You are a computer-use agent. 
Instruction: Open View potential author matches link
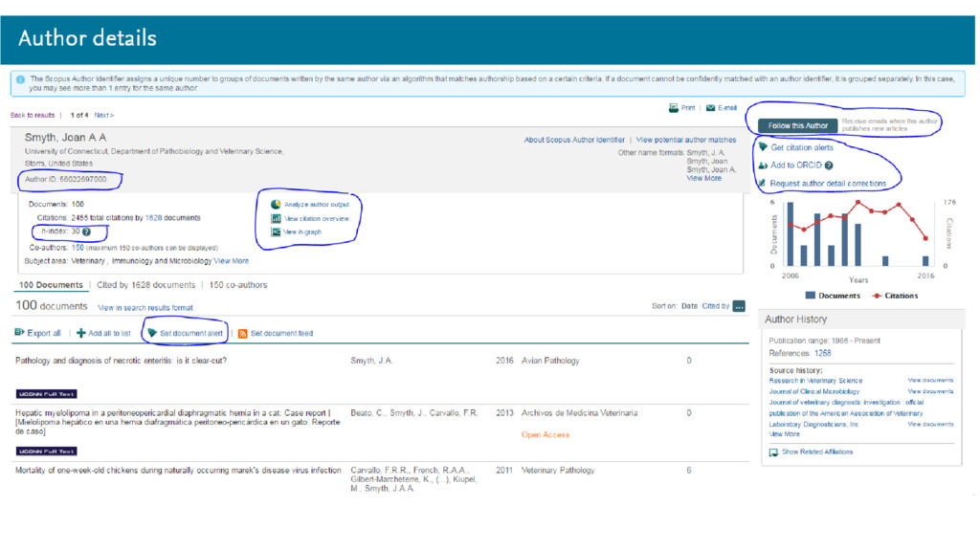[685, 140]
